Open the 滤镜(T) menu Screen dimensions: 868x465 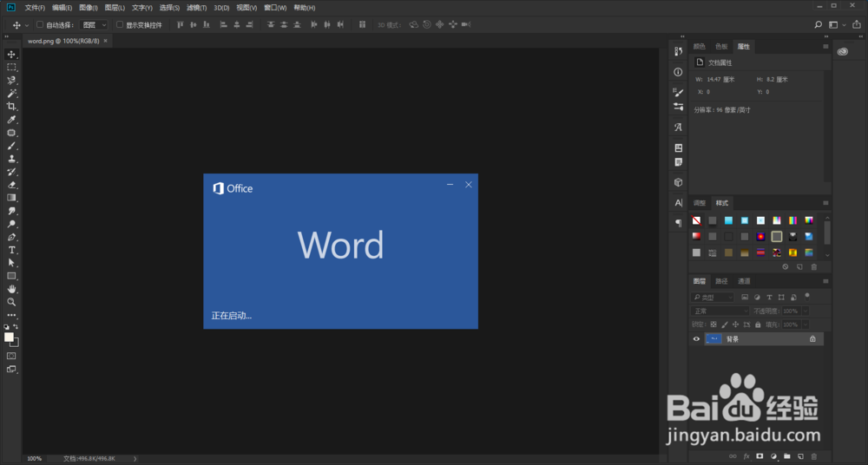pyautogui.click(x=196, y=8)
